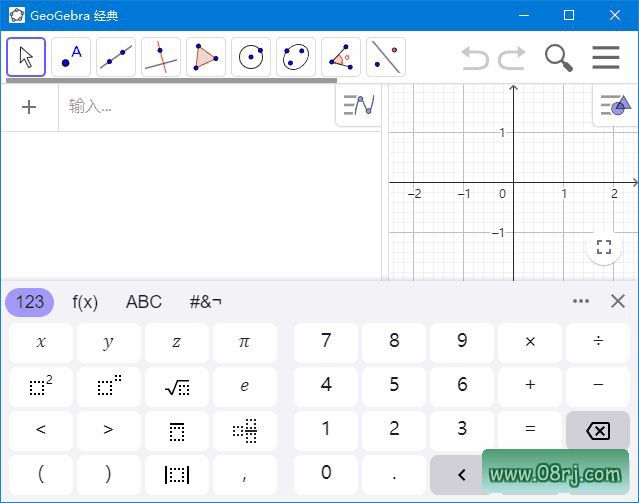Tap the overline recurring decimal key
639x503 pixels.
coord(177,430)
